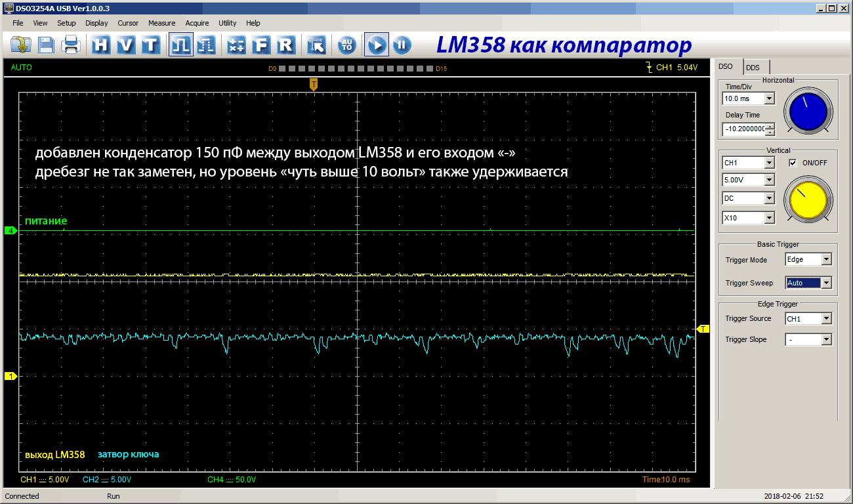Open the Measure menu
This screenshot has width=853, height=504.
(161, 23)
